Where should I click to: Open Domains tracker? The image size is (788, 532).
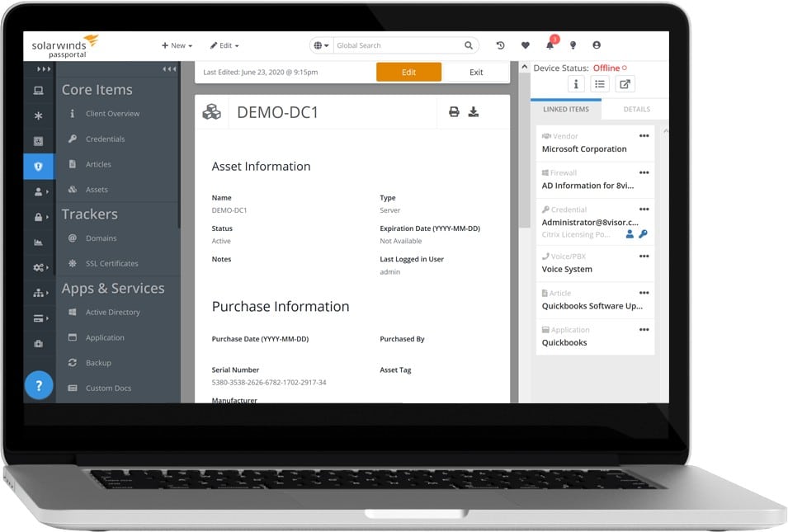[x=101, y=238]
